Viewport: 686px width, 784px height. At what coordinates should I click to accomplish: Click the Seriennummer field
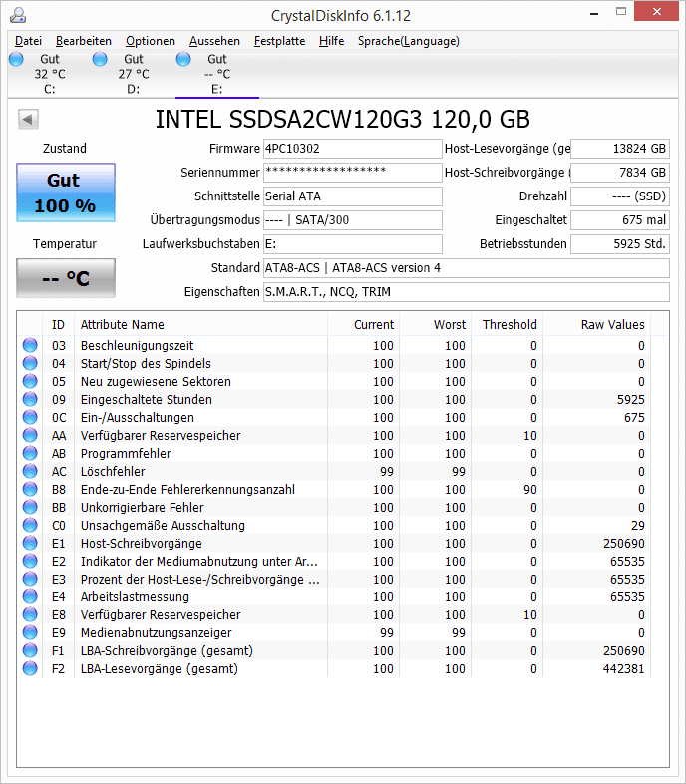click(x=351, y=173)
